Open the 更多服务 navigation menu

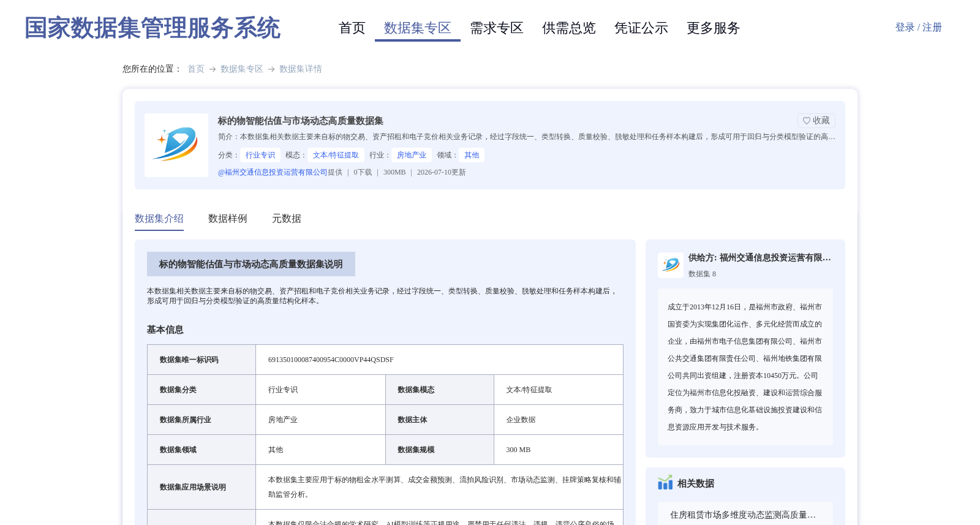714,28
